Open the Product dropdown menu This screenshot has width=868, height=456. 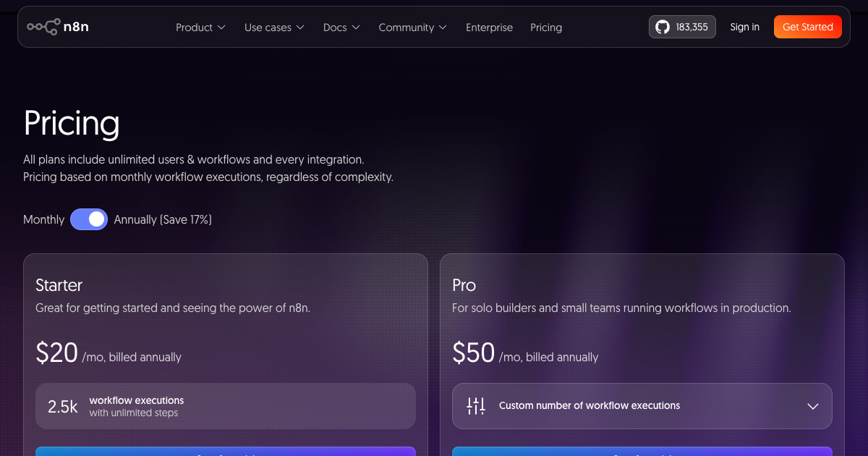pos(200,28)
